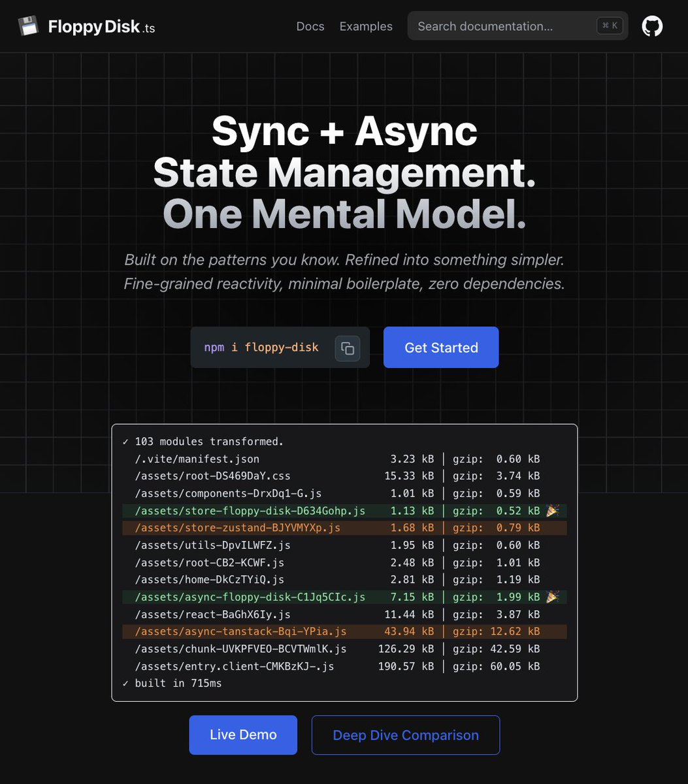Select the async-tanstack-Bqi-YPia.js line
This screenshot has width=688, height=784.
click(344, 632)
